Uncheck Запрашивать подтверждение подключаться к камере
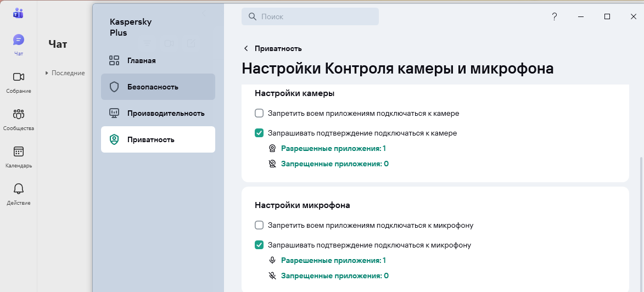 (x=259, y=133)
